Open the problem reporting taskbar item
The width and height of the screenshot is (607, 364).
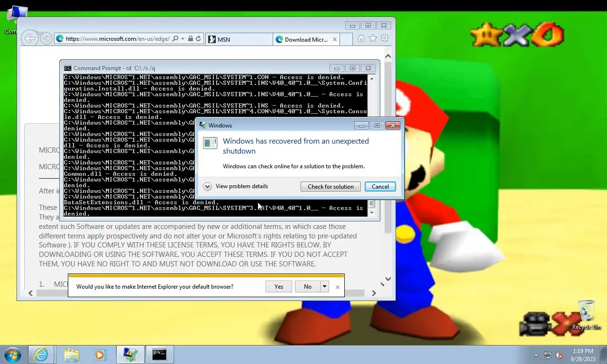130,354
